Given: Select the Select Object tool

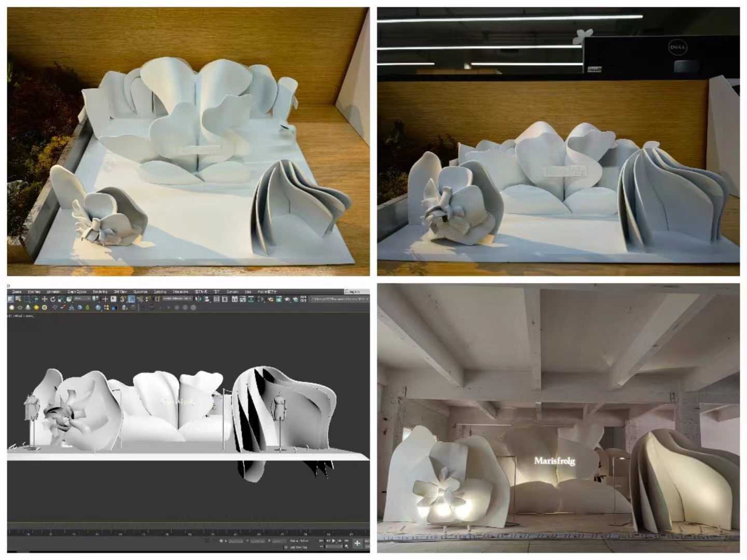Looking at the screenshot, I should point(10,299).
